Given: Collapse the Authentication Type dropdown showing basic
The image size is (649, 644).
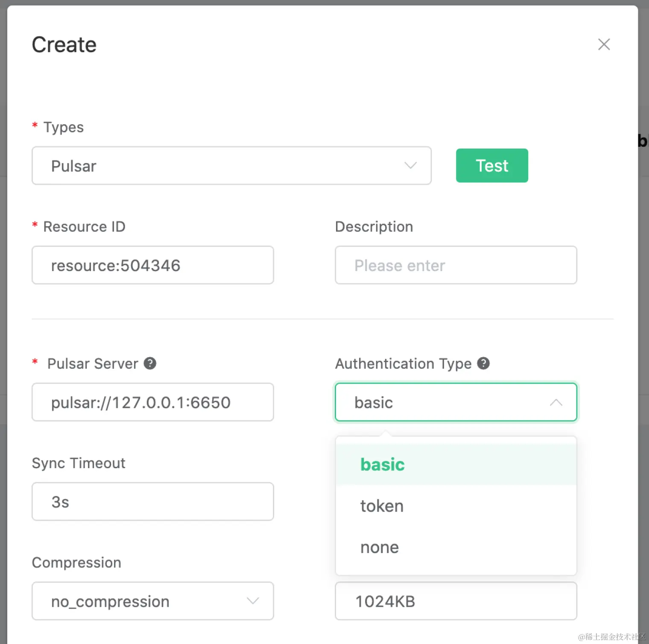Looking at the screenshot, I should coord(456,402).
